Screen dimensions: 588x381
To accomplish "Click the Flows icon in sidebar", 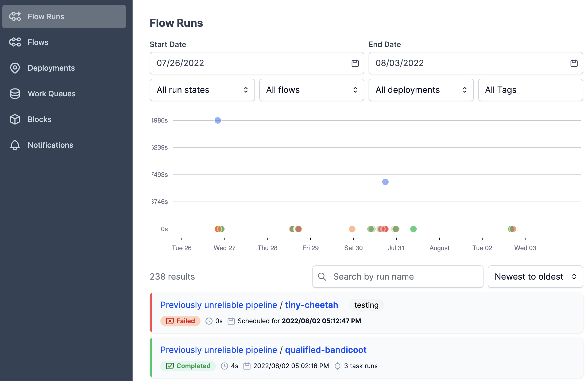I will pos(15,42).
